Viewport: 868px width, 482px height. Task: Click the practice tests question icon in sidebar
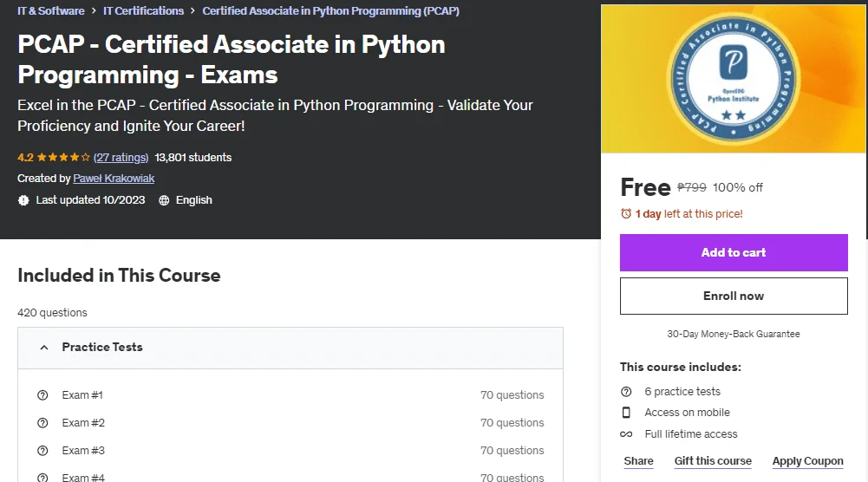(x=626, y=392)
